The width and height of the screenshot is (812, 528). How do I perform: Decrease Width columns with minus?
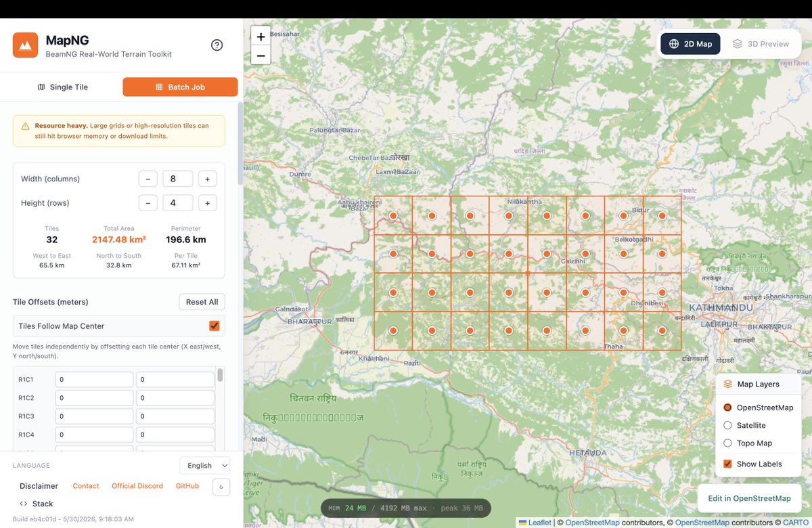click(x=148, y=179)
